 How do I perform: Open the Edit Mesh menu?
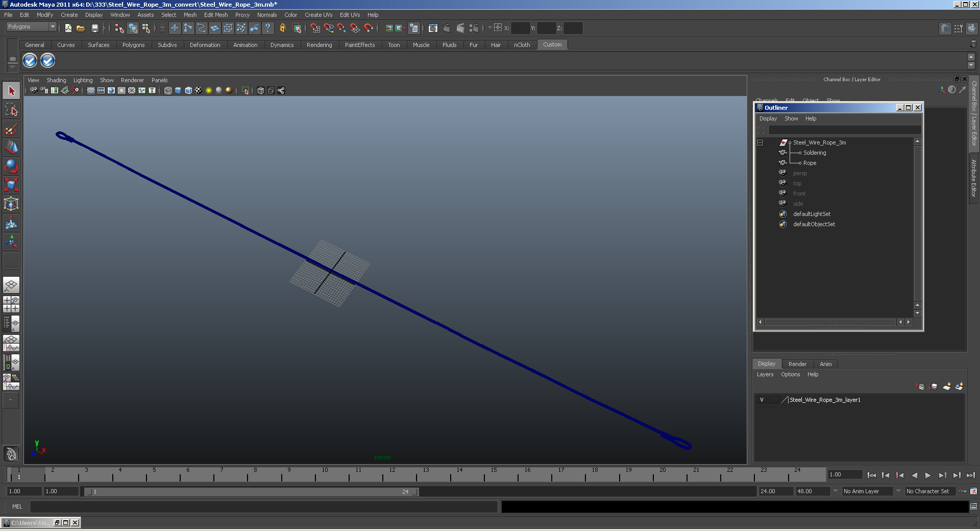click(216, 15)
